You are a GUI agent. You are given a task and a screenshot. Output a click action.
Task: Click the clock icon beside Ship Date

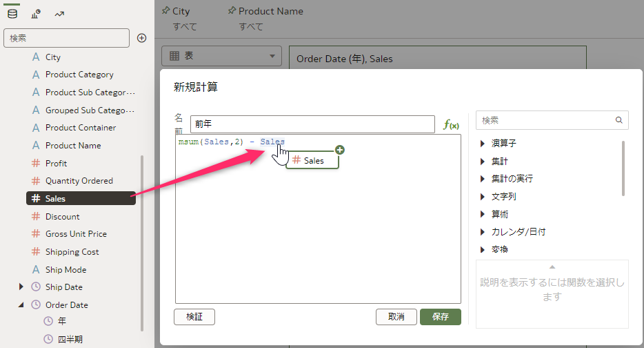36,287
